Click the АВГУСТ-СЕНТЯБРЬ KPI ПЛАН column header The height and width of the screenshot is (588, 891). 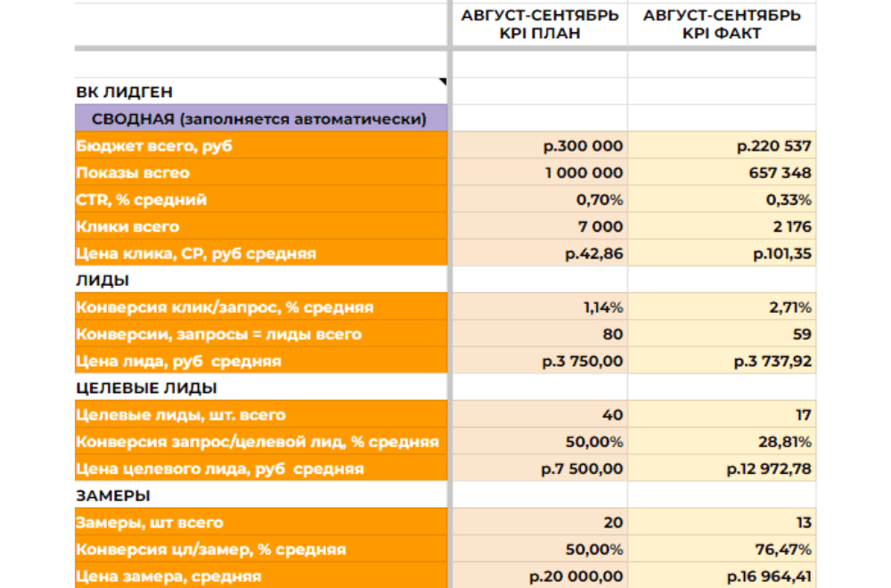540,24
